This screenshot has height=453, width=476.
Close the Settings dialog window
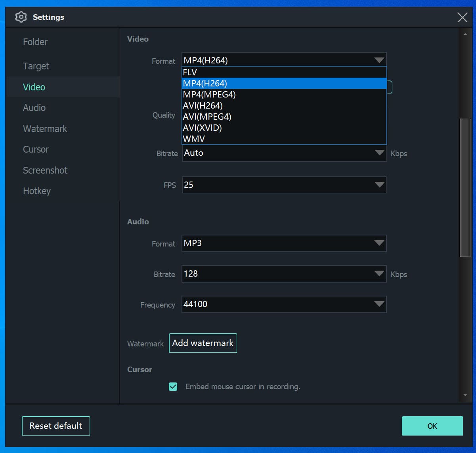[462, 17]
